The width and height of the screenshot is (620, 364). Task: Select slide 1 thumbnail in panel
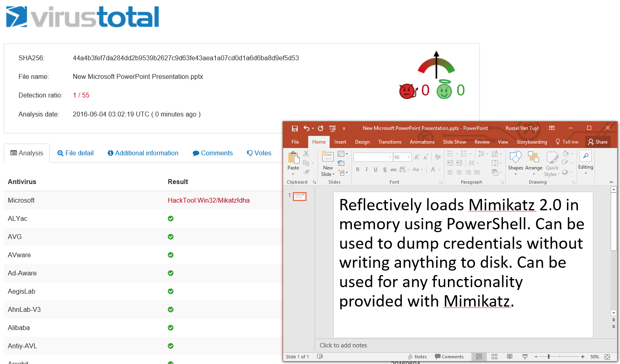click(300, 197)
